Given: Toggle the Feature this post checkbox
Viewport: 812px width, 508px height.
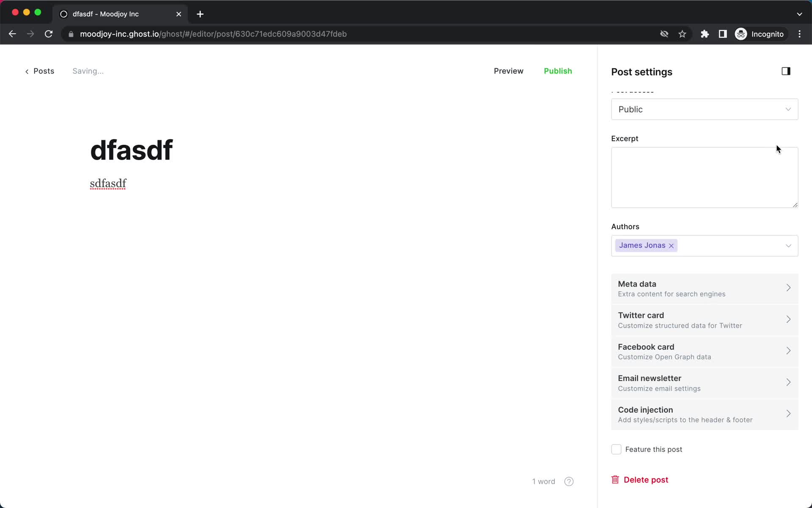Looking at the screenshot, I should [x=616, y=450].
